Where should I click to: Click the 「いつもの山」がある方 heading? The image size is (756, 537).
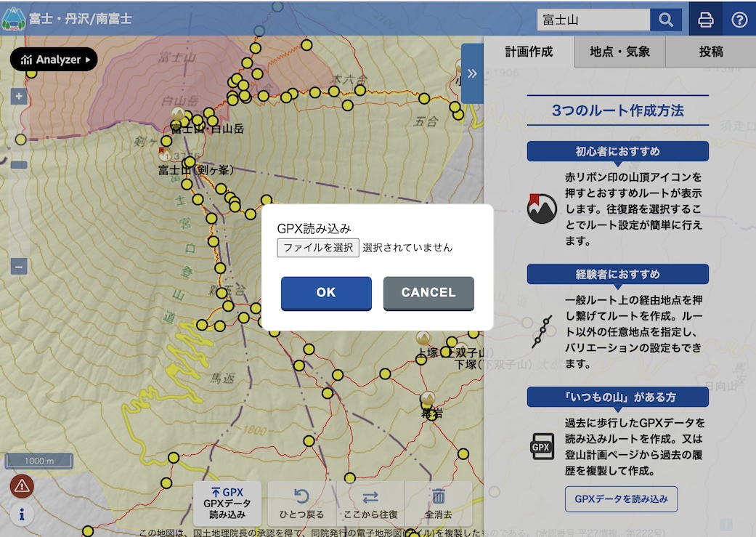point(617,397)
